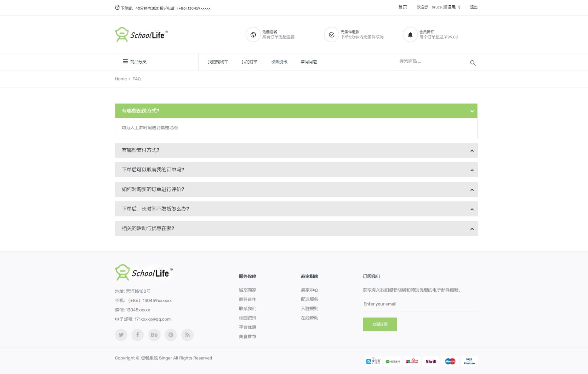Open the Behance social icon in footer

coord(154,335)
